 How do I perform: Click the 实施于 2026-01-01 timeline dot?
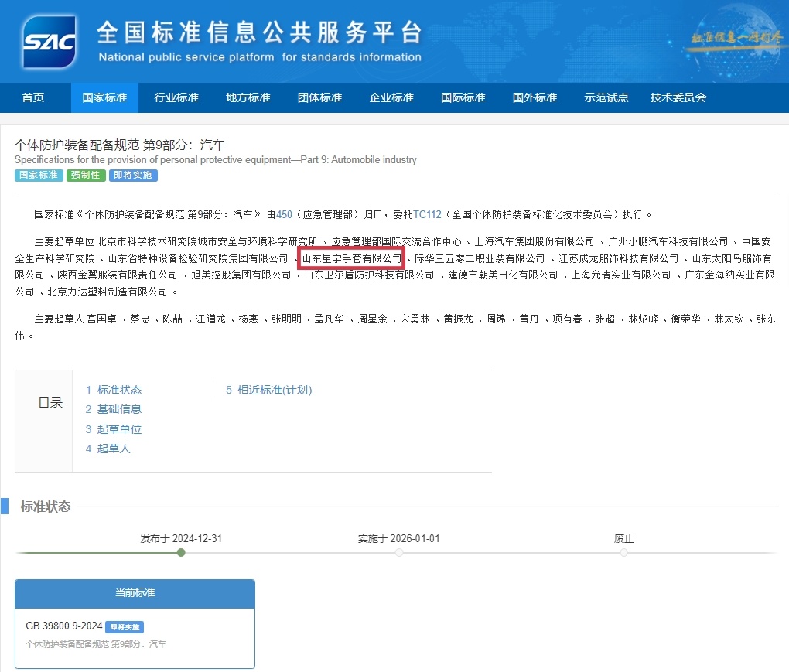tap(399, 553)
